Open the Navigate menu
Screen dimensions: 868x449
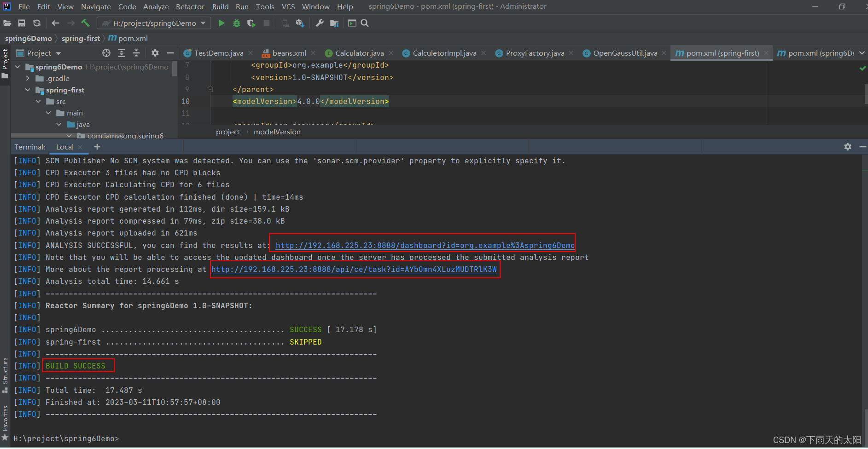coord(96,6)
